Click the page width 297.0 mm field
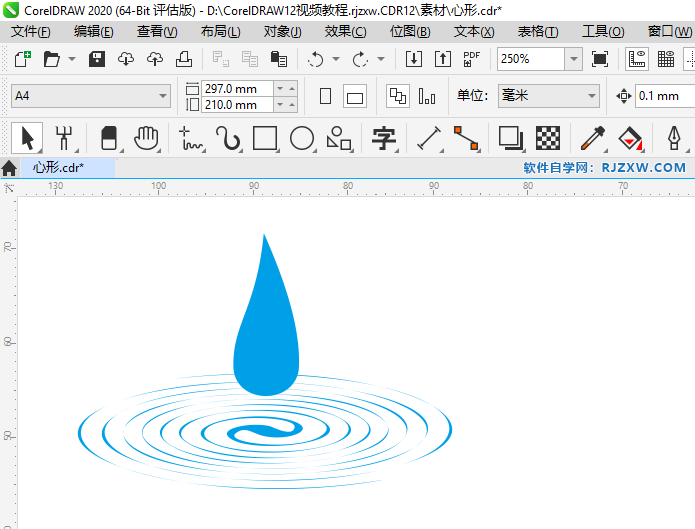The width and height of the screenshot is (695, 529). (235, 89)
